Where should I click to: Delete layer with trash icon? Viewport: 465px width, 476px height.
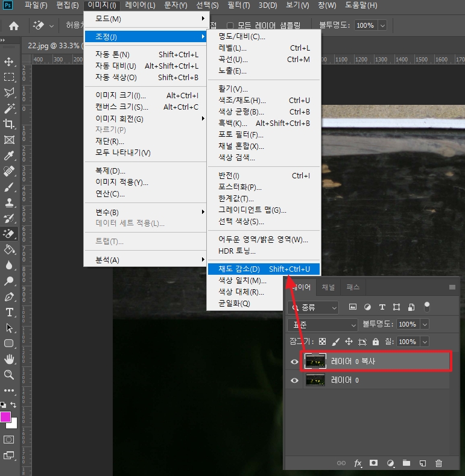pyautogui.click(x=438, y=463)
